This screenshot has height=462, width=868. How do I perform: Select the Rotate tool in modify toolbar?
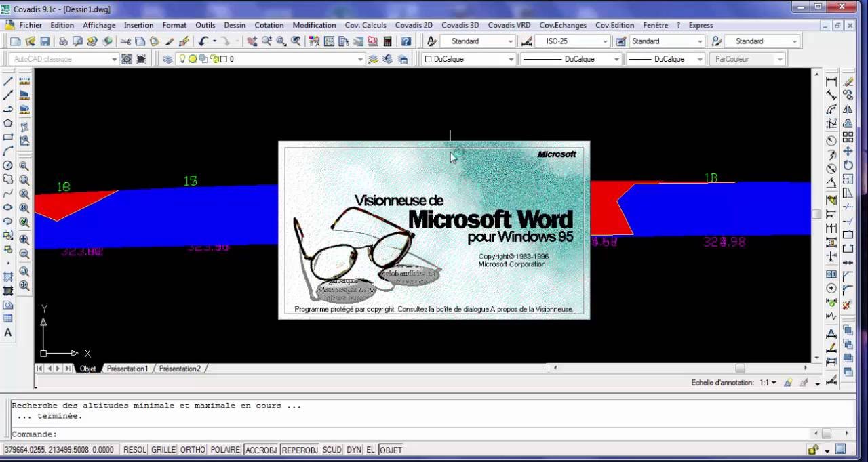pos(848,165)
